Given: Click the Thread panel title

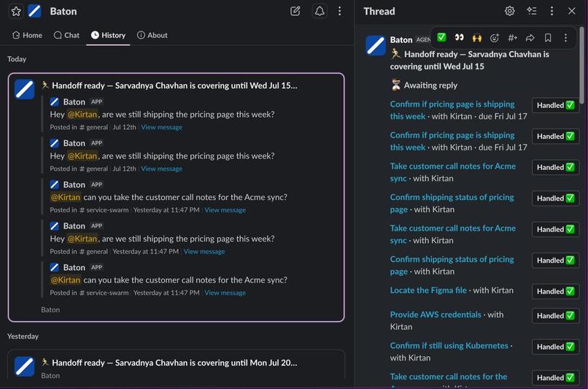Looking at the screenshot, I should pyautogui.click(x=379, y=11).
